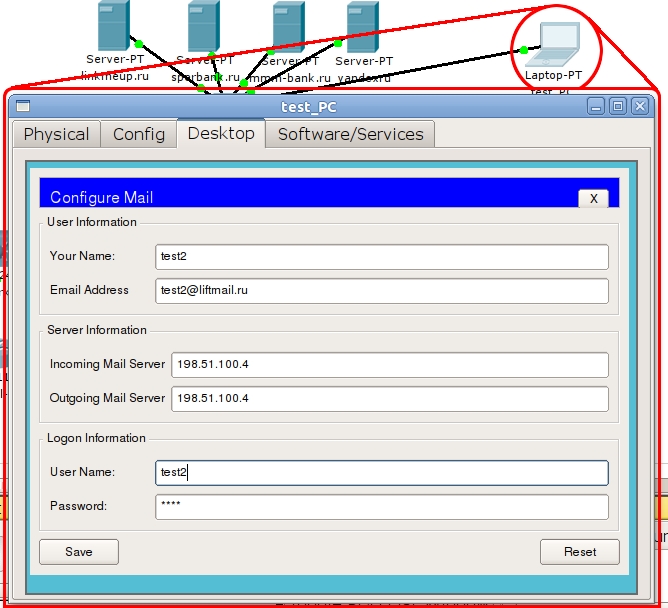Click the linkmeup.ru server icon
The height and width of the screenshot is (608, 668).
[114, 27]
